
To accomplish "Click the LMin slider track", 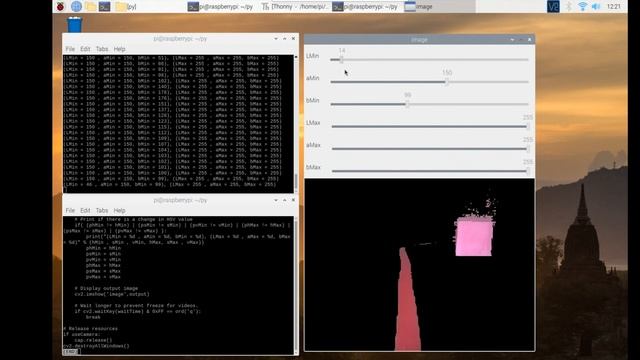I will pos(429,60).
